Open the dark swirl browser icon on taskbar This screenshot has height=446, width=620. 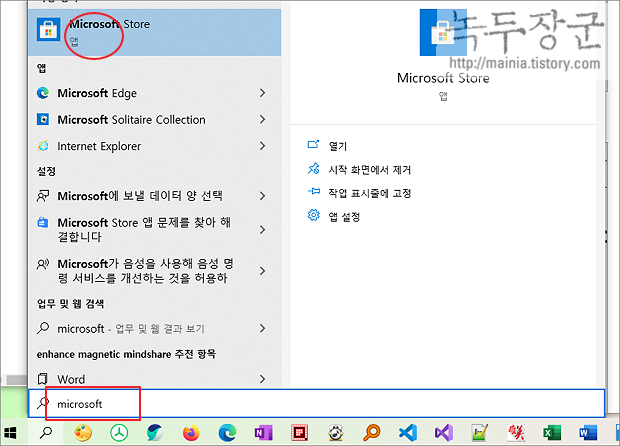pos(155,433)
